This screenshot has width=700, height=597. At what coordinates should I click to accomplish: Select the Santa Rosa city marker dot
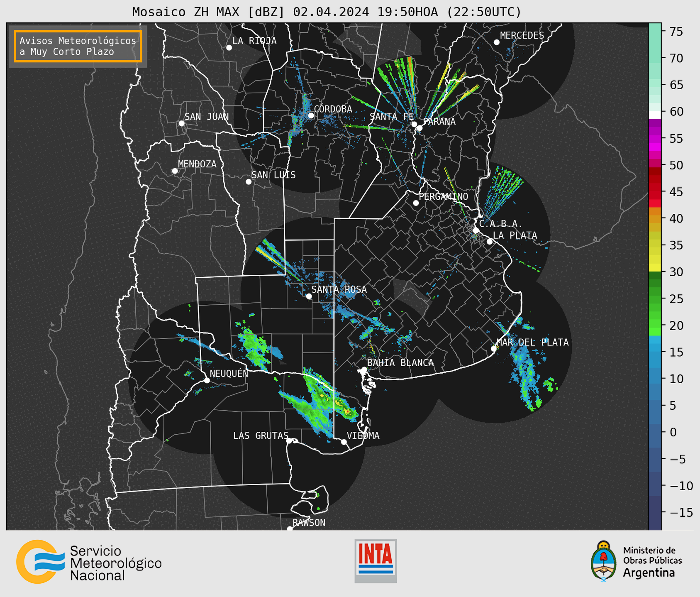[x=309, y=296]
